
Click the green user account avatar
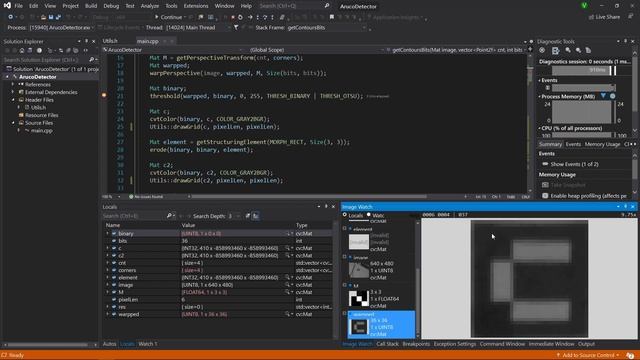click(584, 6)
